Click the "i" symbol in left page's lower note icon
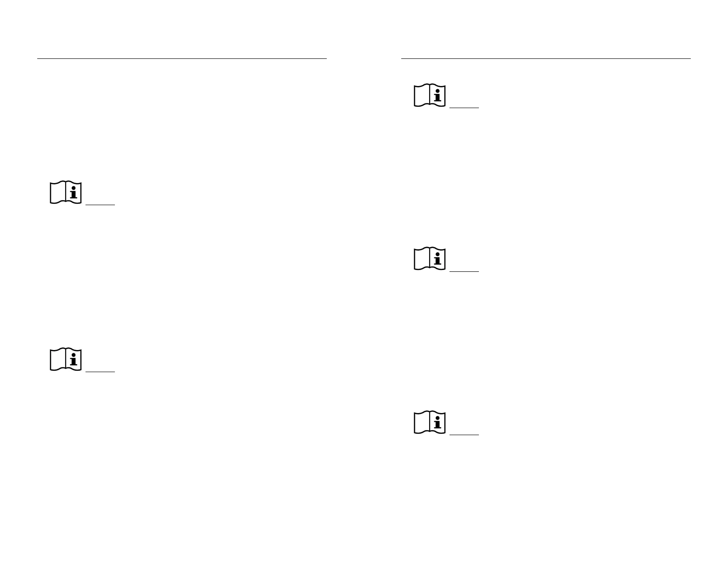 point(73,359)
